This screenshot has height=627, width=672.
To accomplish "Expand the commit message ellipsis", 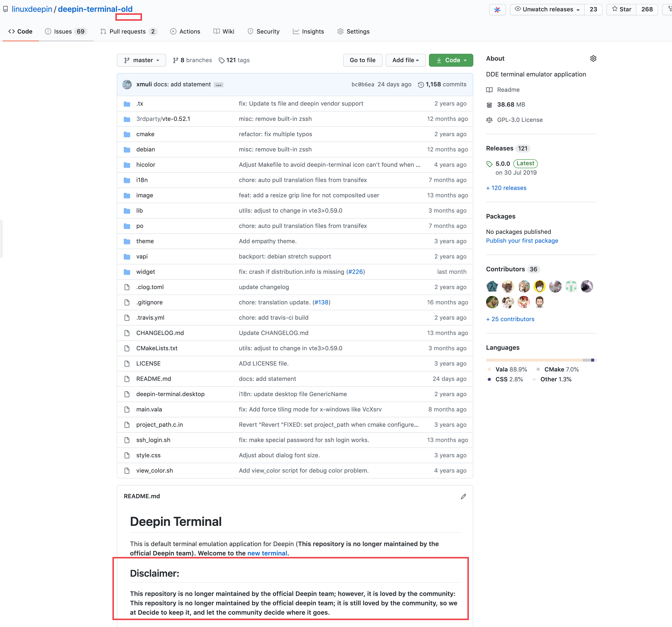I will (x=219, y=85).
